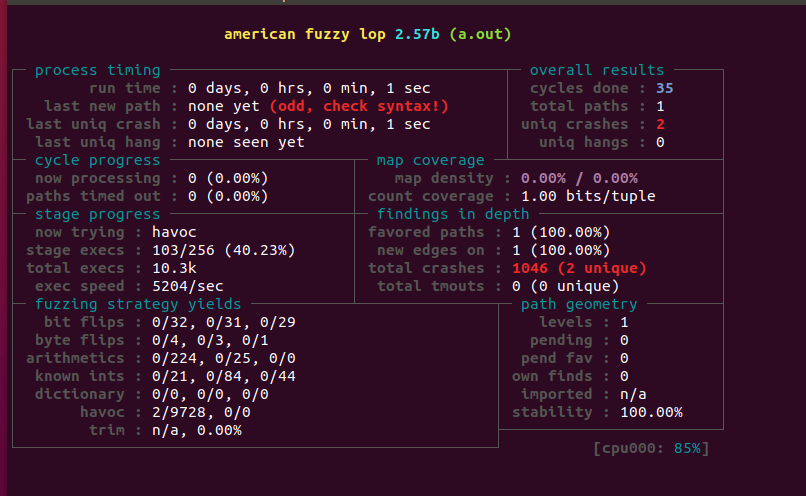Click the stability value '100.00%'
The height and width of the screenshot is (496, 806).
[x=651, y=412]
